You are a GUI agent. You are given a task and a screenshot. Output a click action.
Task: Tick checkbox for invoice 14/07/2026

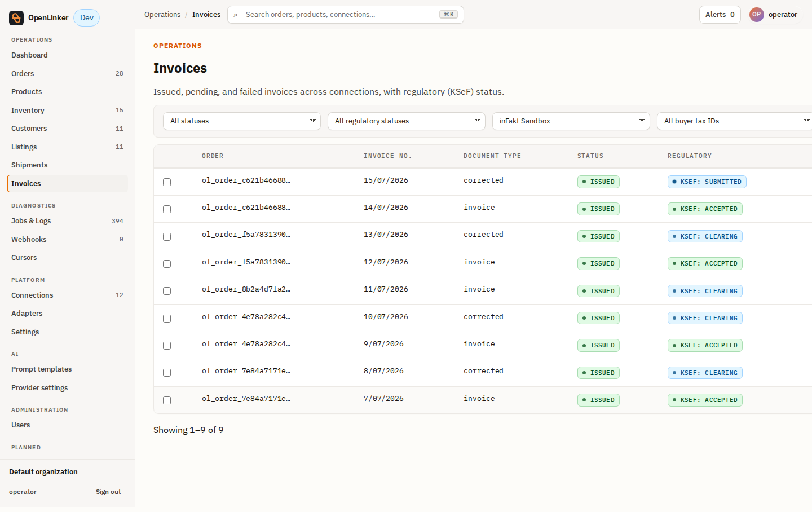[167, 209]
